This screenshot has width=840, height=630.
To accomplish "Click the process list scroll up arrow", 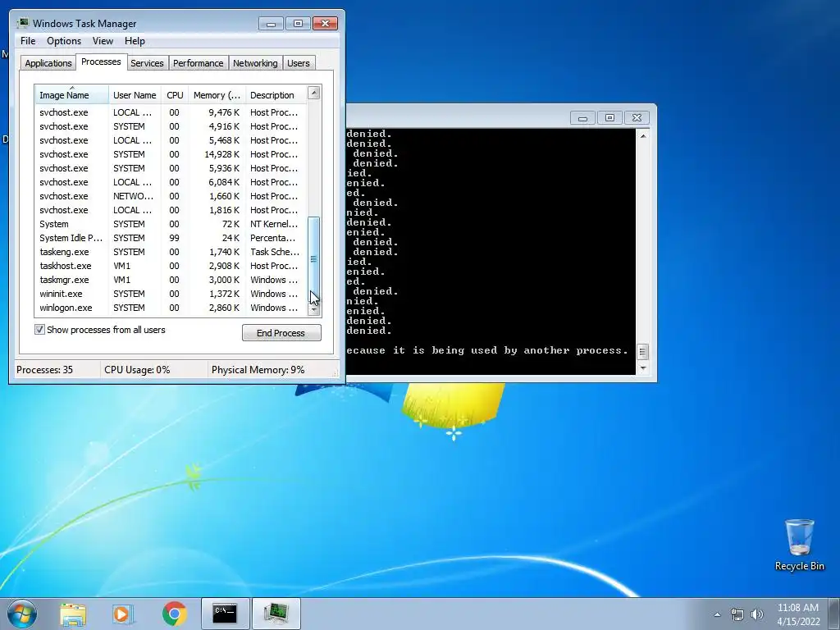I will (x=314, y=93).
